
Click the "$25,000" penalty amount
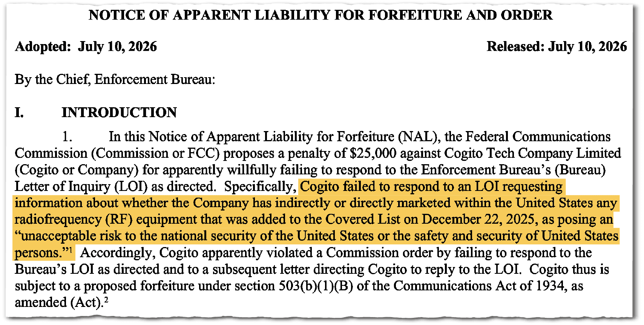[373, 153]
